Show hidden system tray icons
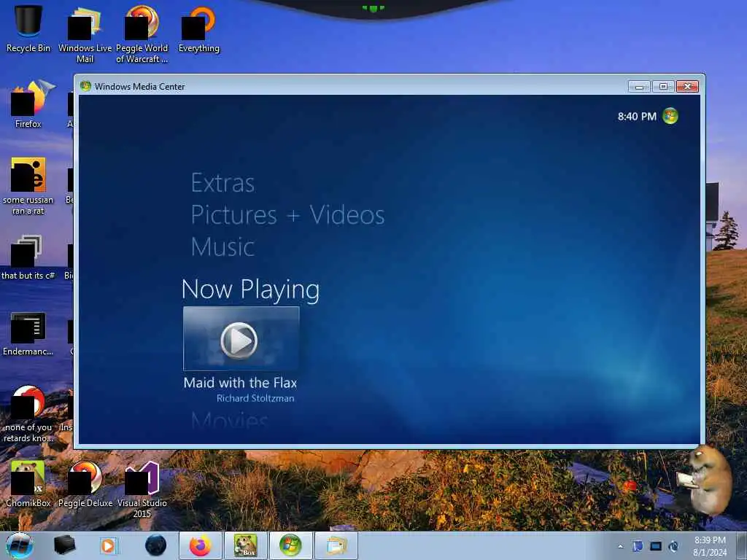 [620, 547]
